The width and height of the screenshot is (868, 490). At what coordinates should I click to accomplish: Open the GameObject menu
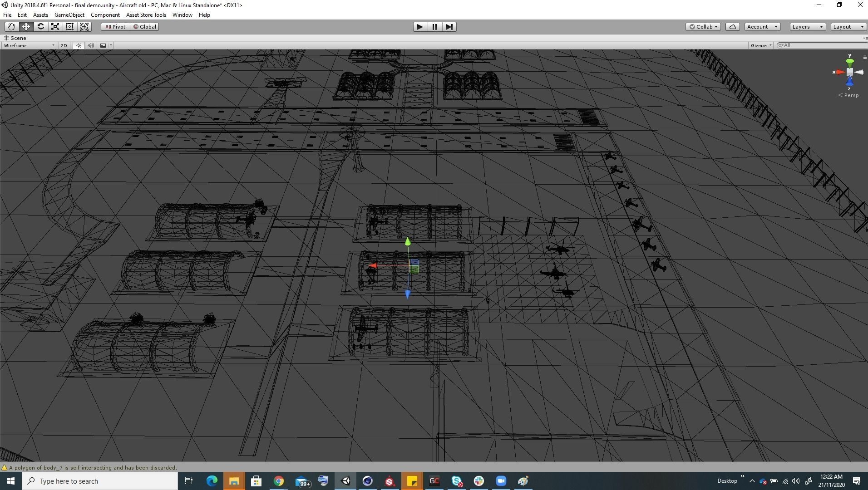pos(69,15)
